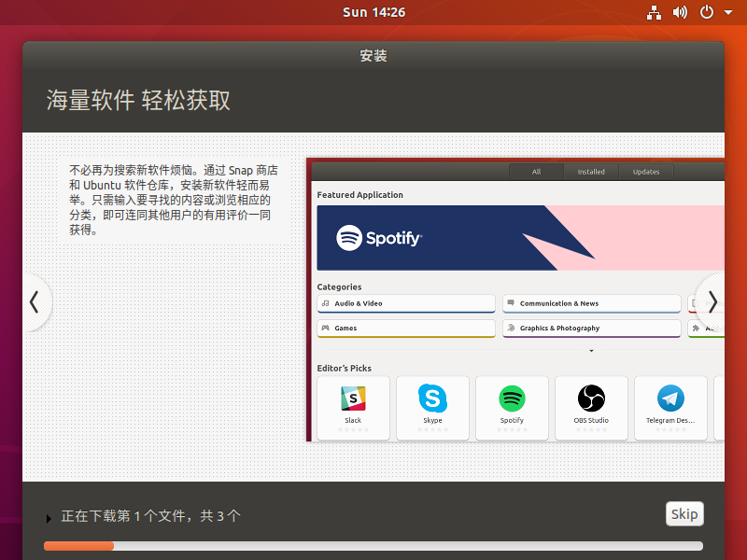Expand more categories arrow
Viewport: 747px width, 560px height.
[x=592, y=351]
